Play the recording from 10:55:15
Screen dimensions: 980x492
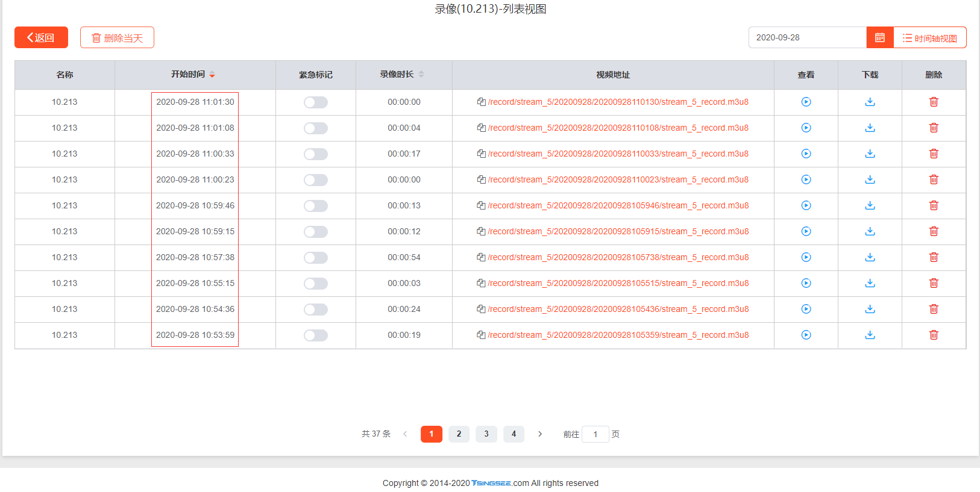coord(806,283)
